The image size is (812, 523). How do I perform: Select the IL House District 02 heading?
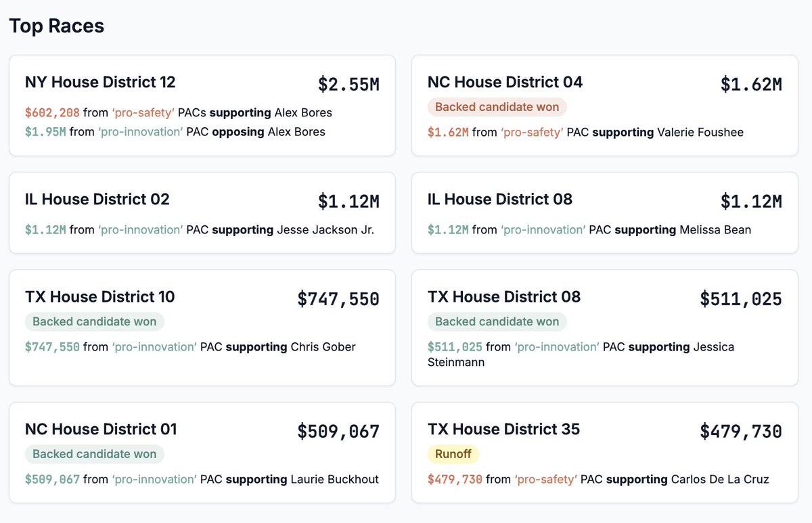[97, 200]
